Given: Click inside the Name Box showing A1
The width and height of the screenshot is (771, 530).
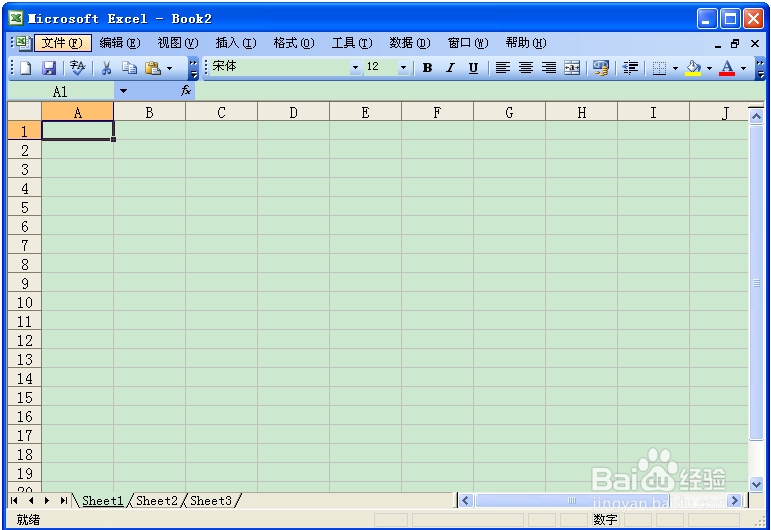Looking at the screenshot, I should click(x=60, y=91).
